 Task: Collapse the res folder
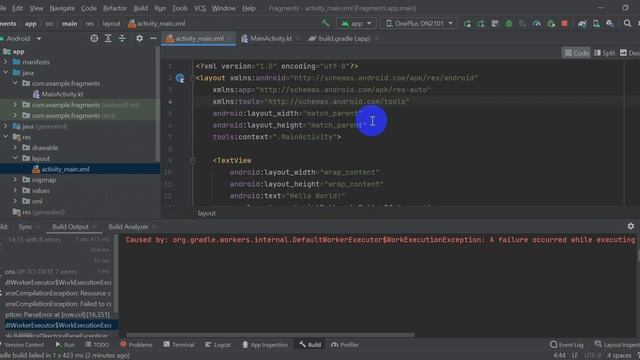[x=6, y=137]
